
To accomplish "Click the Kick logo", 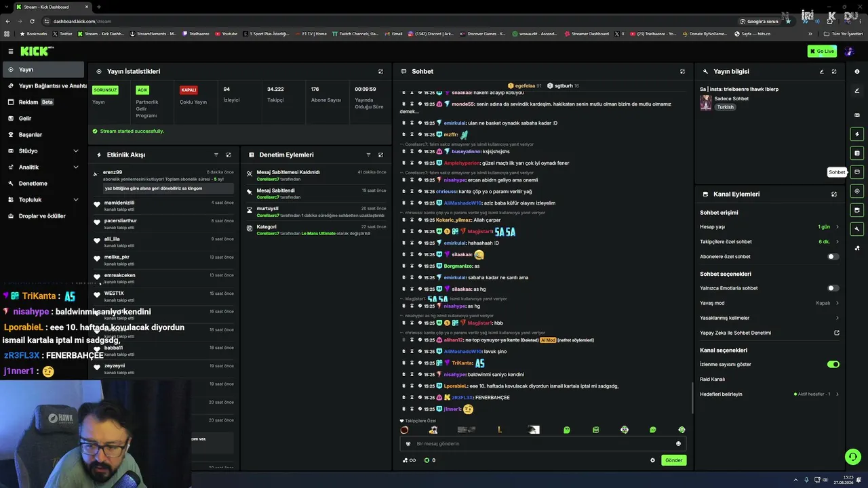I will [x=37, y=51].
